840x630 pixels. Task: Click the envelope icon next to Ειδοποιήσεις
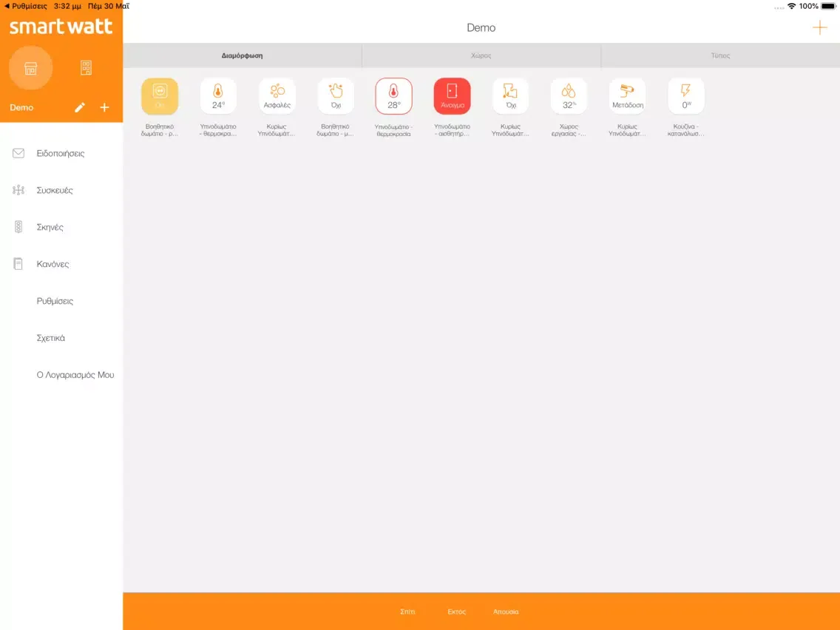[x=18, y=153]
